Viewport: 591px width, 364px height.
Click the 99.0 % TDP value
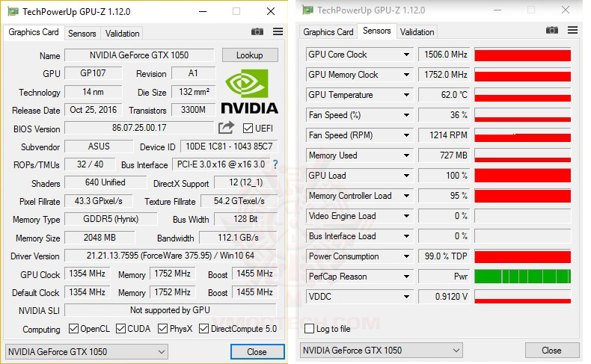click(x=444, y=256)
